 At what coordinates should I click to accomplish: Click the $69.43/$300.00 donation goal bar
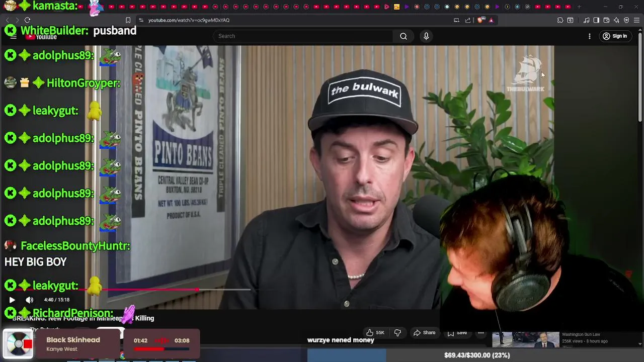coord(476,355)
